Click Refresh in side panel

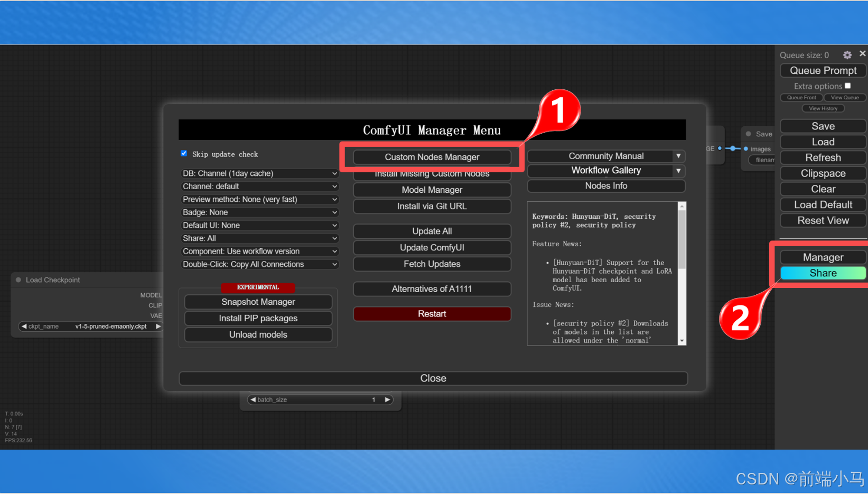point(823,157)
